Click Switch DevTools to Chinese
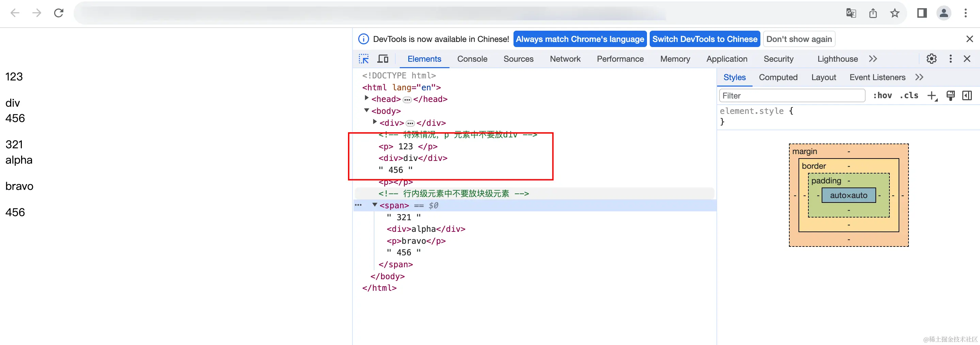980x345 pixels. [705, 39]
